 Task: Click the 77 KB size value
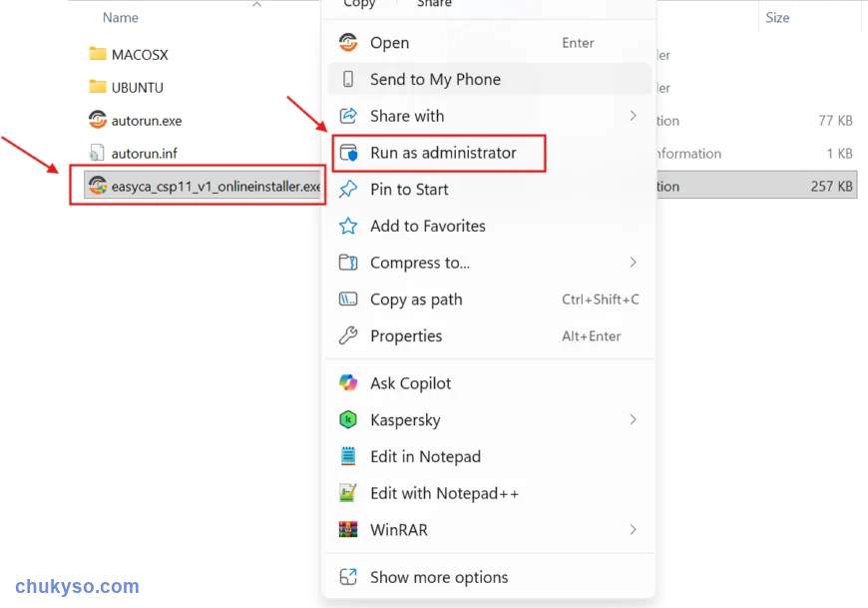tap(835, 121)
